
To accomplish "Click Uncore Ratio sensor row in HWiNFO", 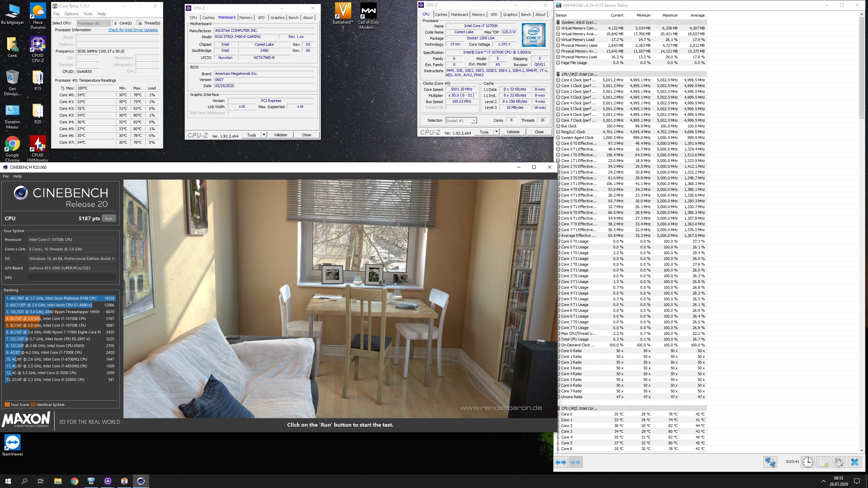I will click(631, 397).
